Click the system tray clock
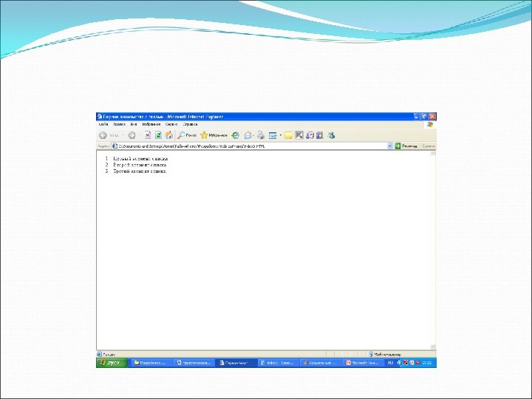Image resolution: width=532 pixels, height=399 pixels. pos(427,363)
